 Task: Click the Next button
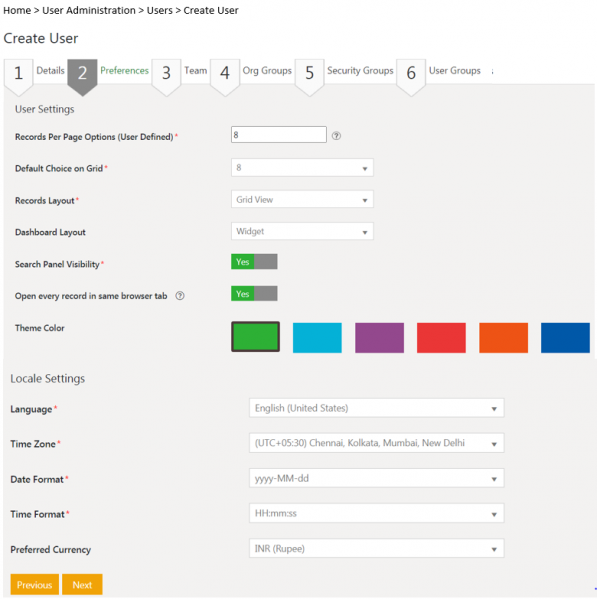[x=82, y=584]
